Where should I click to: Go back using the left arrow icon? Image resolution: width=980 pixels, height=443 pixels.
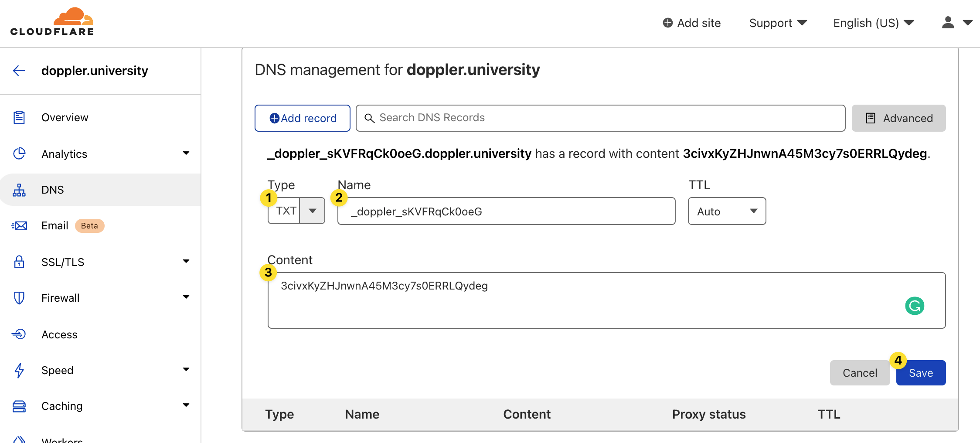click(x=19, y=71)
